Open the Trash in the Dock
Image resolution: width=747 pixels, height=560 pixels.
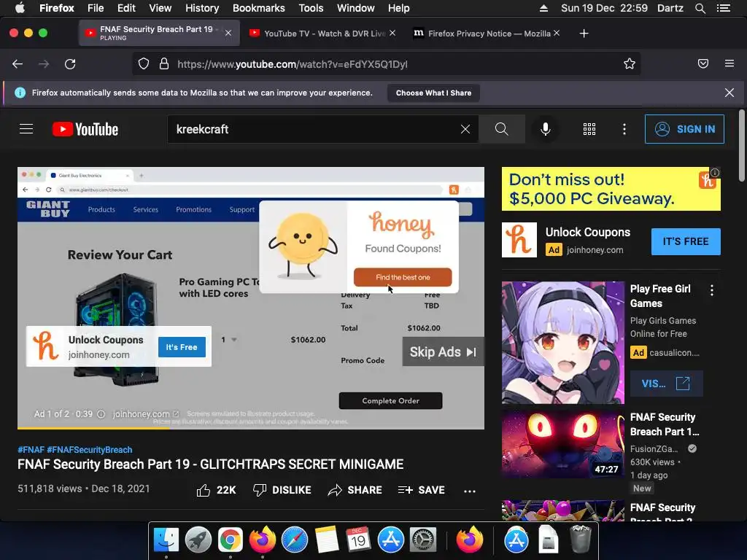tap(580, 540)
